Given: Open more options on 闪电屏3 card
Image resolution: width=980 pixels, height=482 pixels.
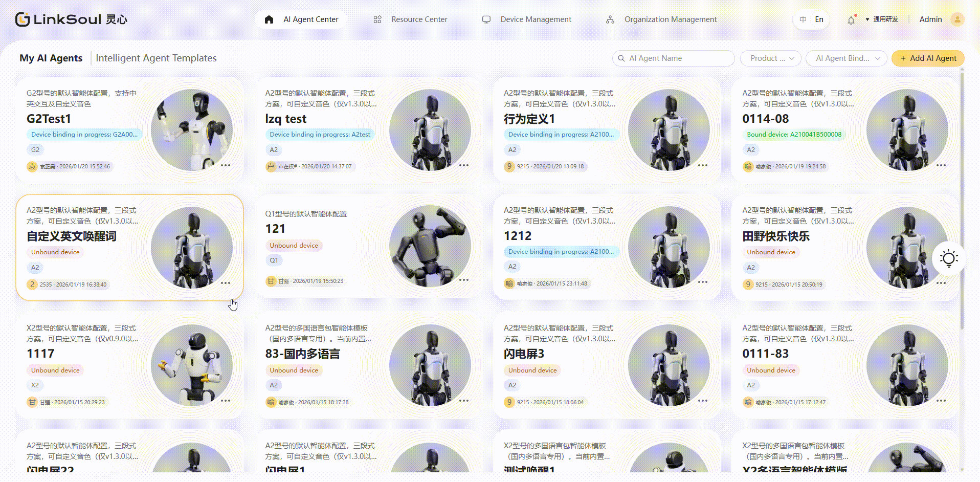Looking at the screenshot, I should coord(703,401).
